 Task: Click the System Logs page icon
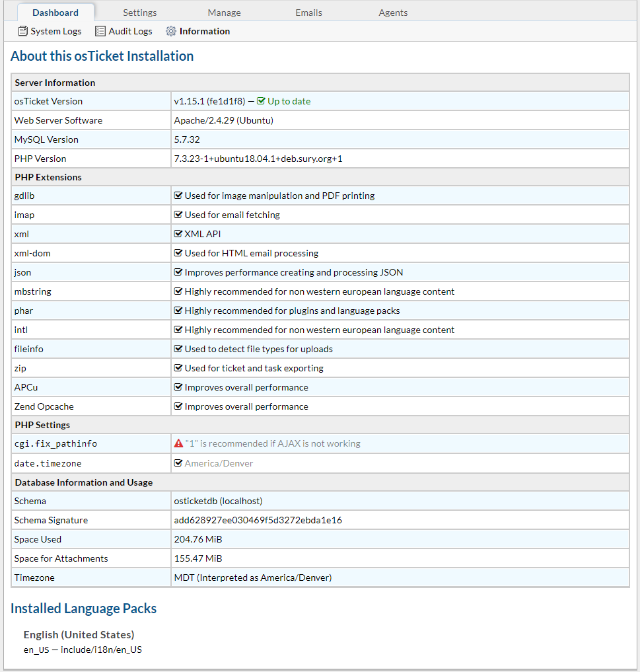coord(23,31)
